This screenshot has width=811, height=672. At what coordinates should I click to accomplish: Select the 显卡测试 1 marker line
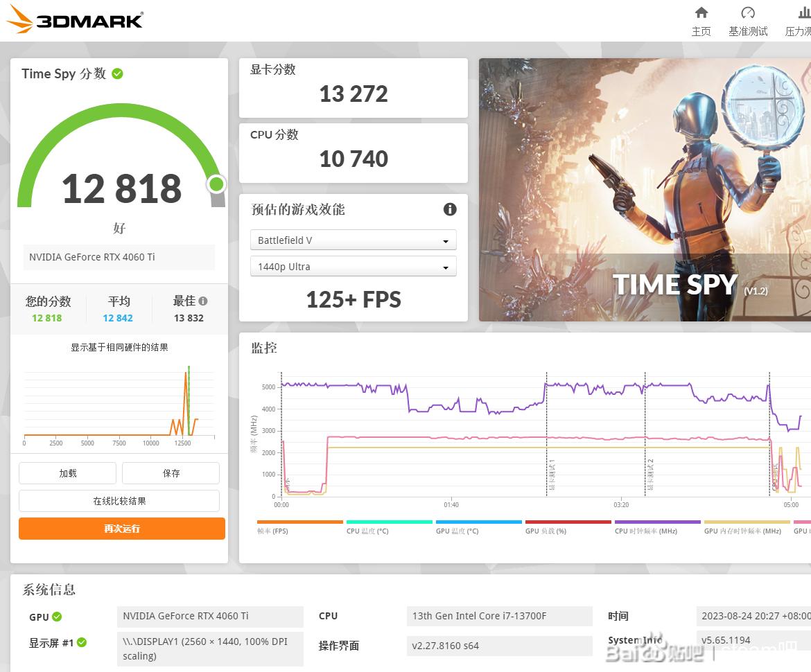click(x=547, y=434)
